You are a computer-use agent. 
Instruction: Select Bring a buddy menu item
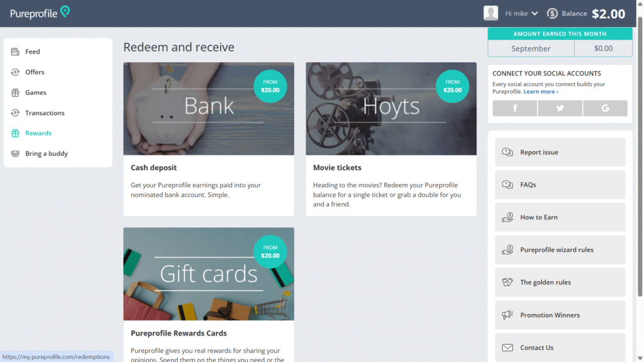[46, 153]
